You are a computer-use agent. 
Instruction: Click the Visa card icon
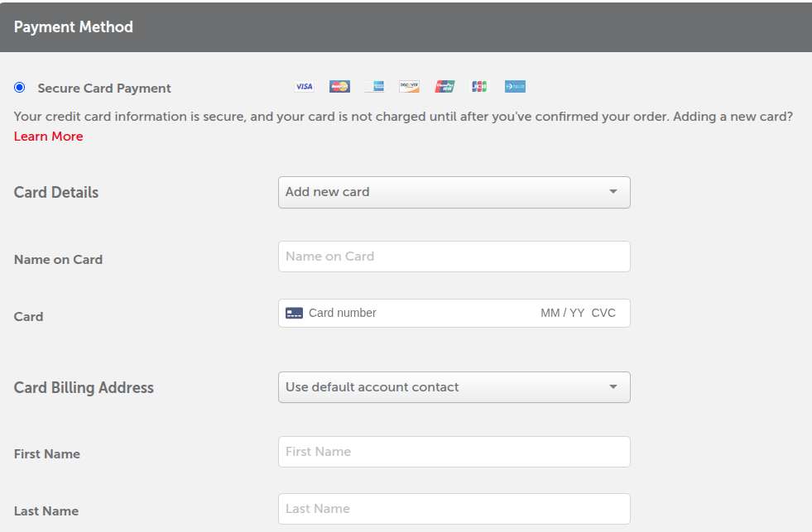tap(304, 86)
